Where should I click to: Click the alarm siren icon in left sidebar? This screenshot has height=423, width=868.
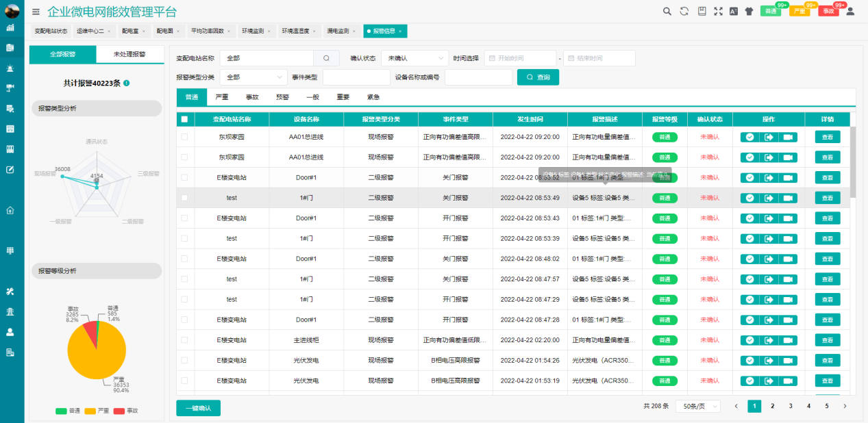pos(10,68)
